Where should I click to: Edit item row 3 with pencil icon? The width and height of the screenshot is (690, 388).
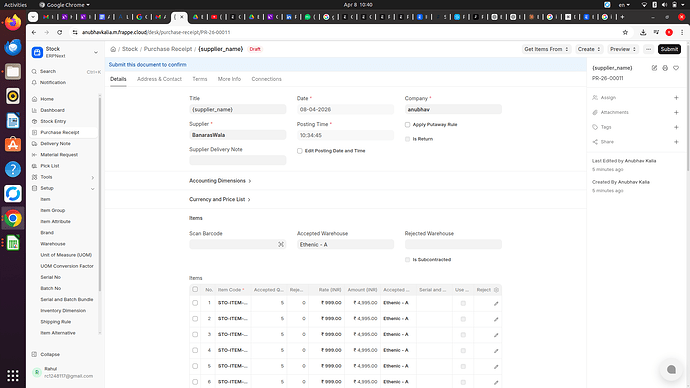click(x=496, y=335)
